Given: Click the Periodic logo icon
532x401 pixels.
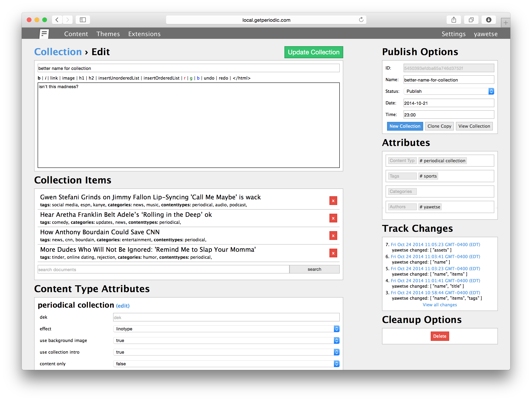Looking at the screenshot, I should click(x=44, y=34).
